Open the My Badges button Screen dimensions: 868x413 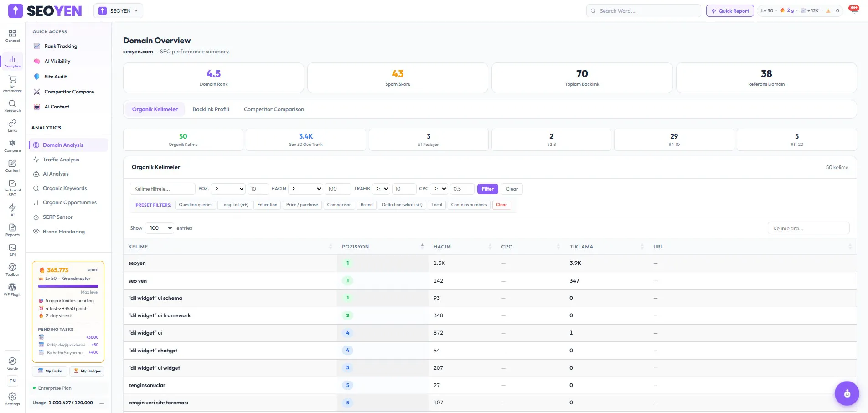pos(87,371)
